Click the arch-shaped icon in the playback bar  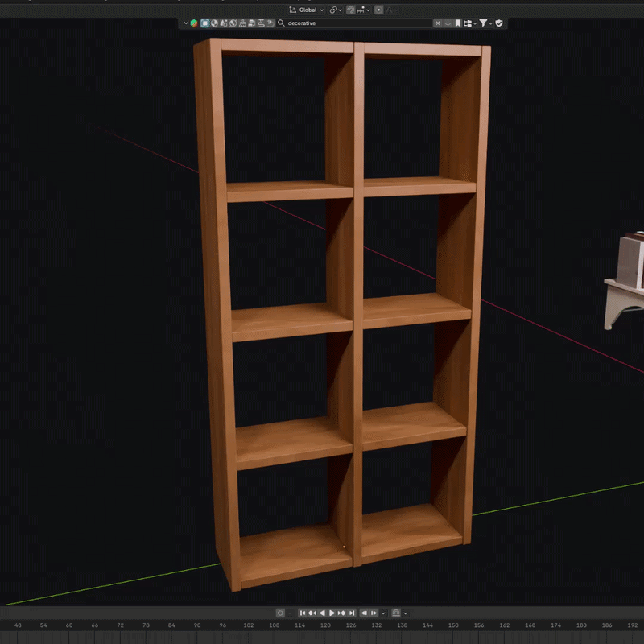[x=396, y=613]
